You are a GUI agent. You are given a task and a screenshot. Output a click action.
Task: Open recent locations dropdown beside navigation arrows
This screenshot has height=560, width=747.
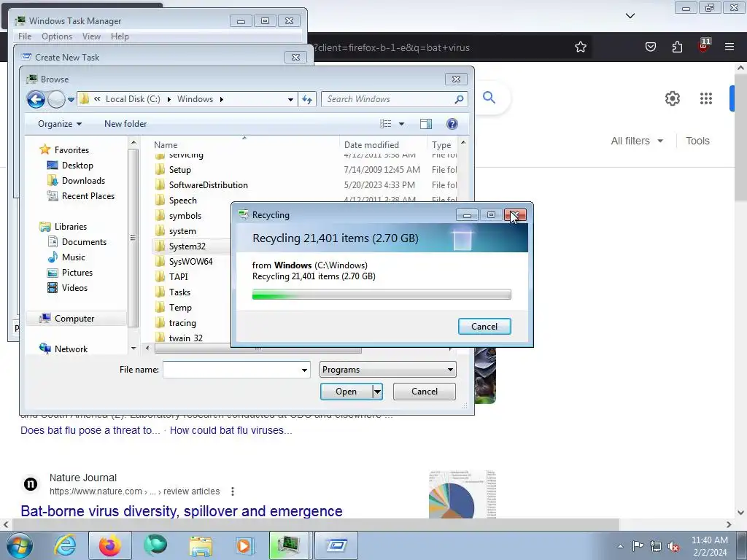71,99
